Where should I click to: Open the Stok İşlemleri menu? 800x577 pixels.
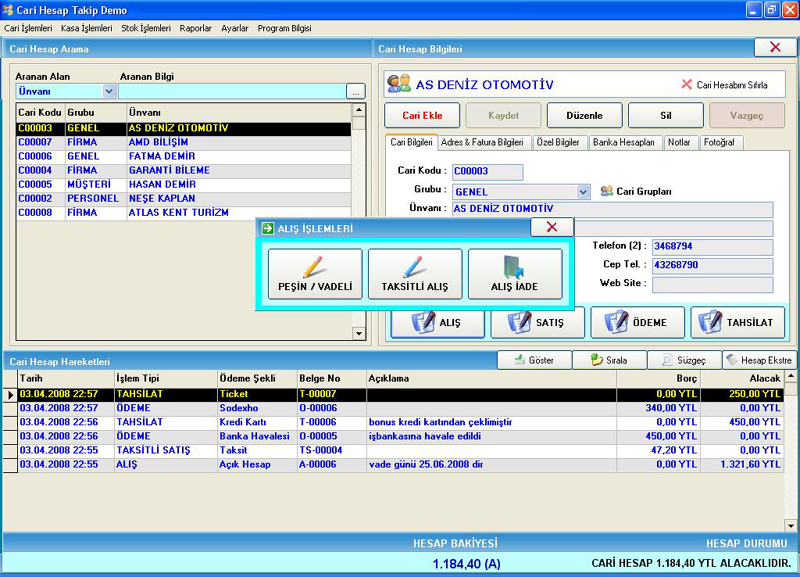pos(146,28)
